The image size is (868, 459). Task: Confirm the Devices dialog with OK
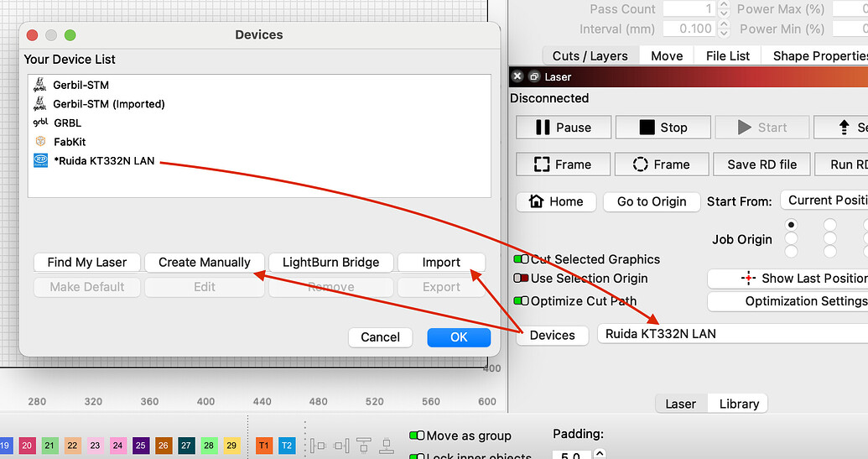459,337
